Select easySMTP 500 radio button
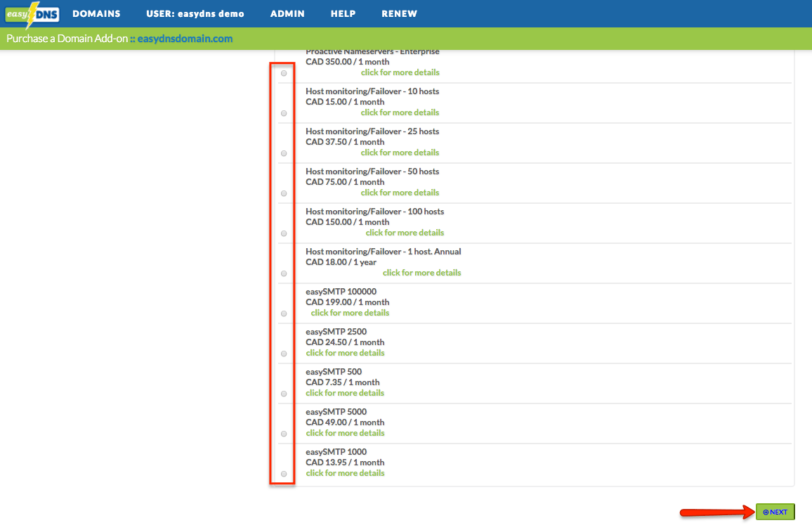Screen dimensions: 812x530 point(284,394)
